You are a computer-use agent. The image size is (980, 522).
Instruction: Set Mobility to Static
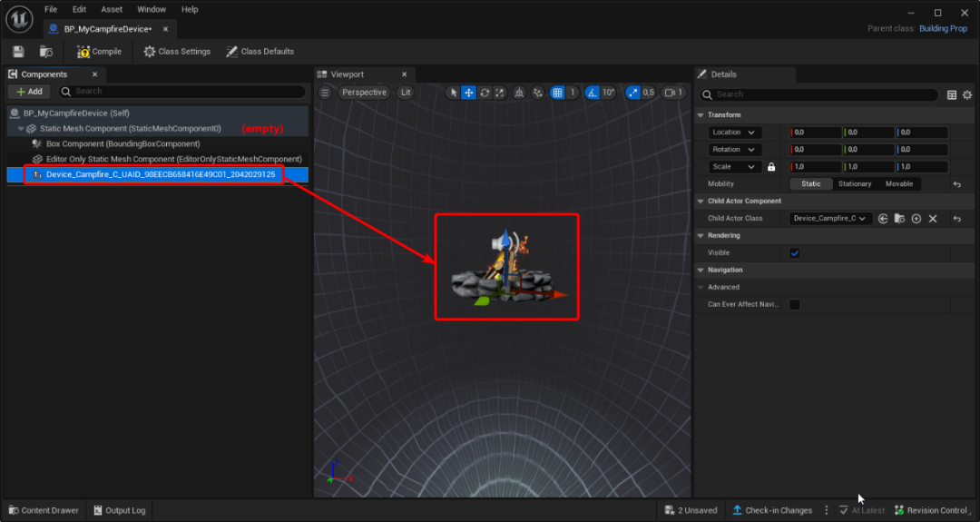[810, 183]
